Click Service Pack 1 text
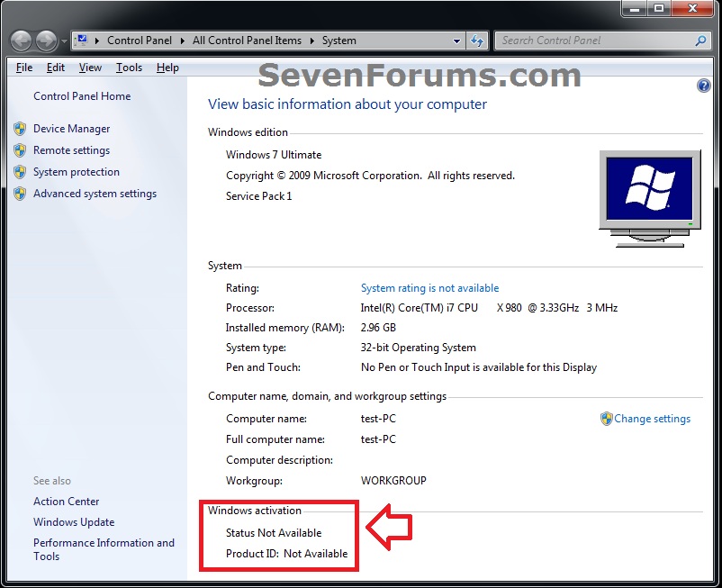The image size is (722, 588). [x=258, y=196]
